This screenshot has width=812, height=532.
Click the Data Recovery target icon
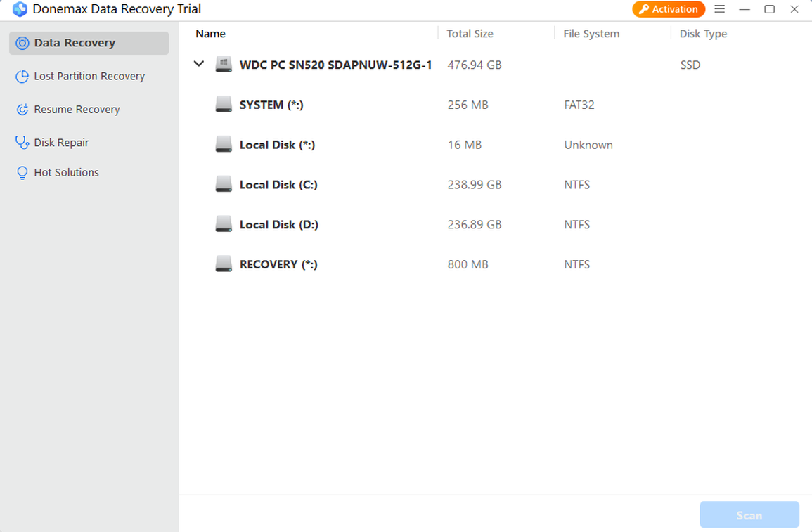point(22,43)
